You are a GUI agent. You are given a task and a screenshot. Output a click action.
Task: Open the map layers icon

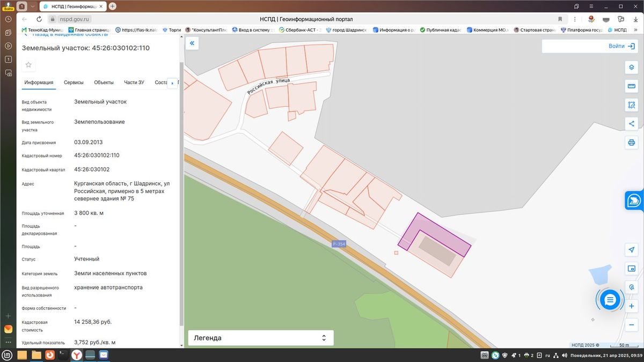click(631, 68)
